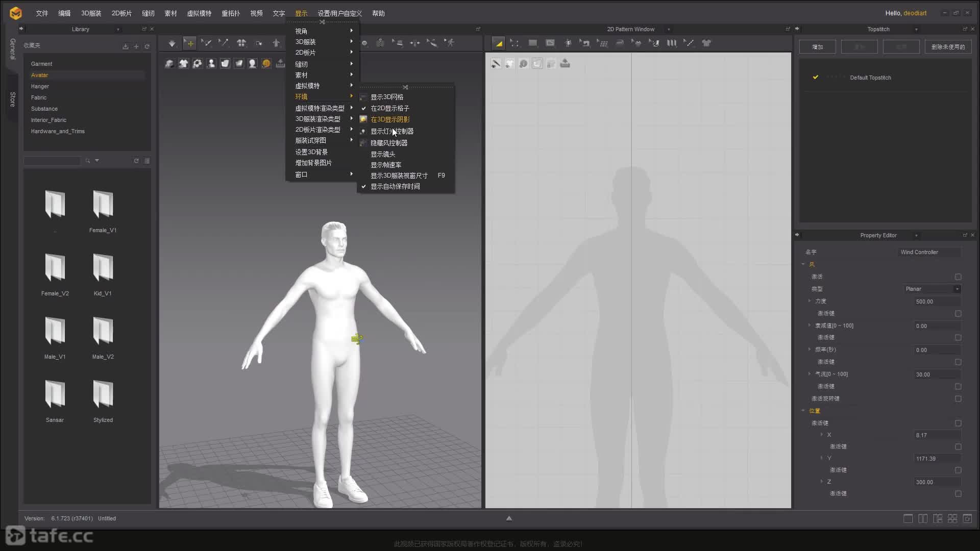Open the 2D Pattern Window title dropdown arrow

tap(669, 30)
